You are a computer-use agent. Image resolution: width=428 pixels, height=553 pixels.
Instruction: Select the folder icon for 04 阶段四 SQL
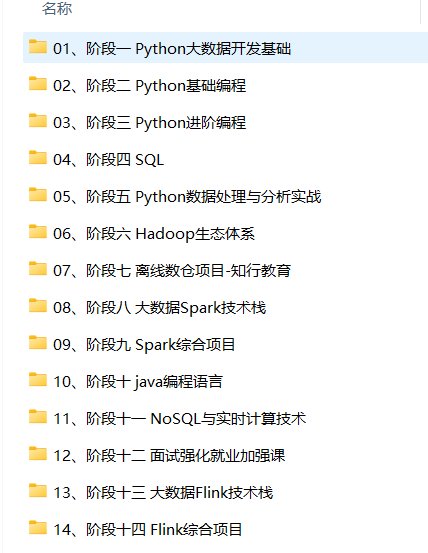[37, 158]
